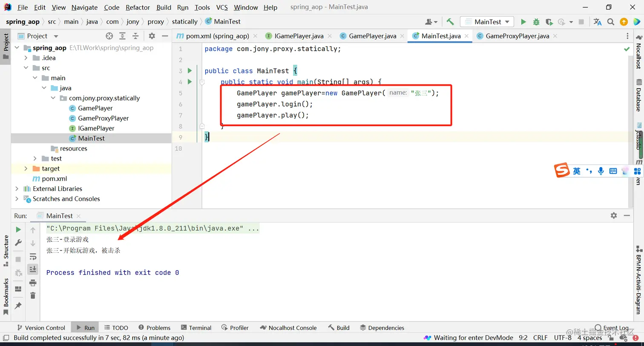
Task: Open the Nocalhost Console button
Action: 288,328
